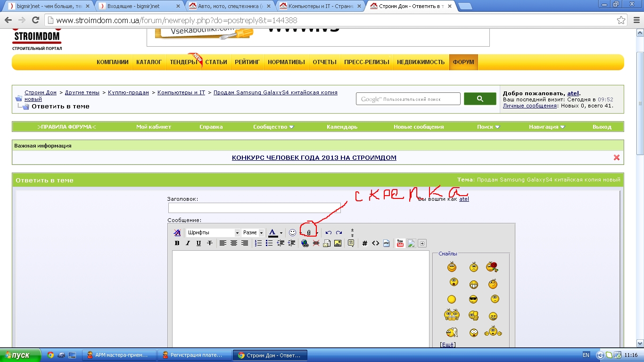
Task: Click the Выход logout link
Action: point(602,127)
